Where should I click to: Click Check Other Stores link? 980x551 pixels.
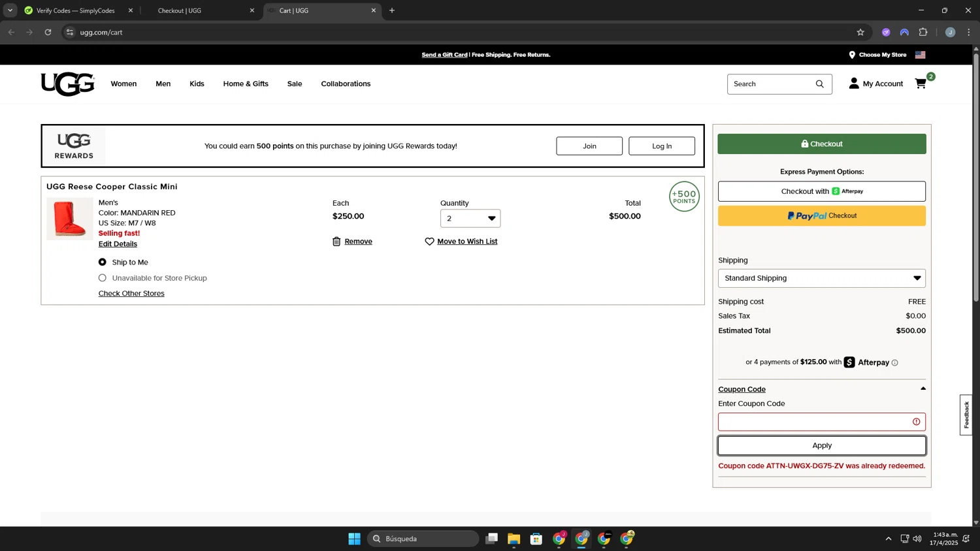coord(131,294)
